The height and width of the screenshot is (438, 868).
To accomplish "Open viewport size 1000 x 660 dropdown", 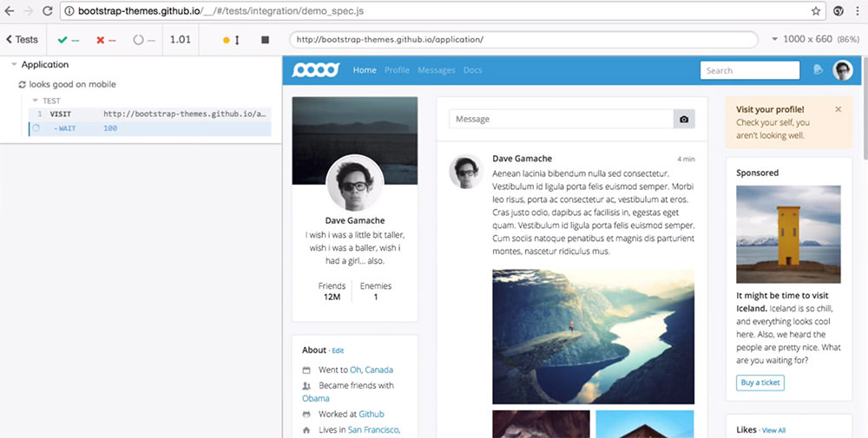I will 815,39.
